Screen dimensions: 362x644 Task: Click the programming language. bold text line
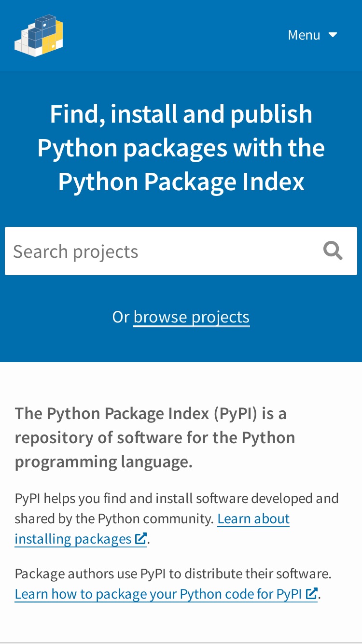[104, 462]
